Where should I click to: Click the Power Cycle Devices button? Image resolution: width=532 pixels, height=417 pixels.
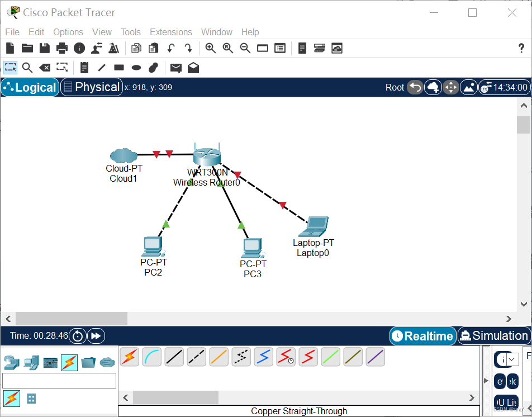tap(78, 336)
